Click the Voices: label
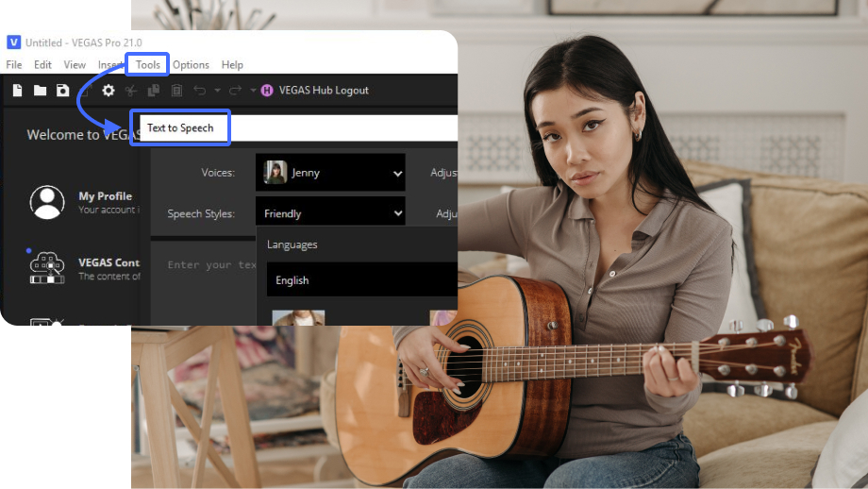The height and width of the screenshot is (489, 868). click(218, 172)
